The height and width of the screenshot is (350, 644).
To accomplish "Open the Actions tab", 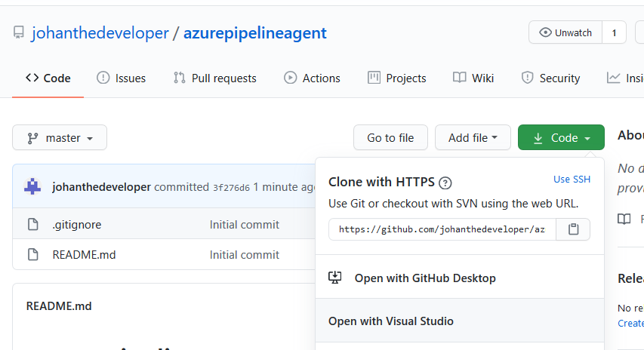I will [312, 78].
